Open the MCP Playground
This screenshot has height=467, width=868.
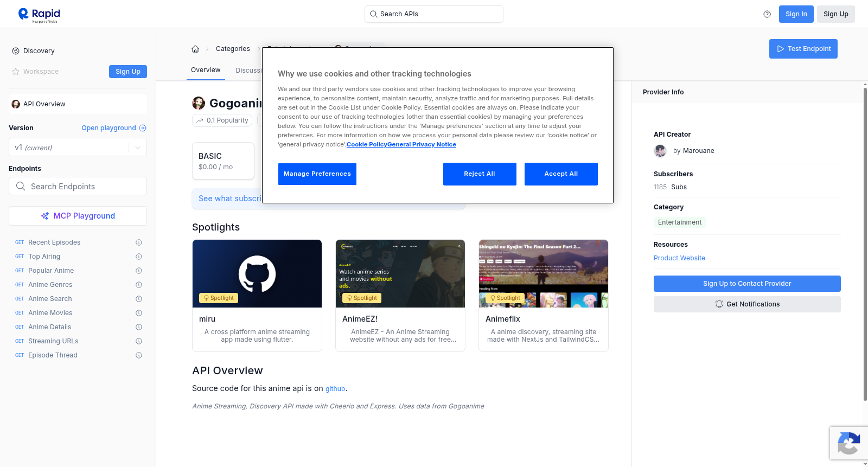pos(78,216)
